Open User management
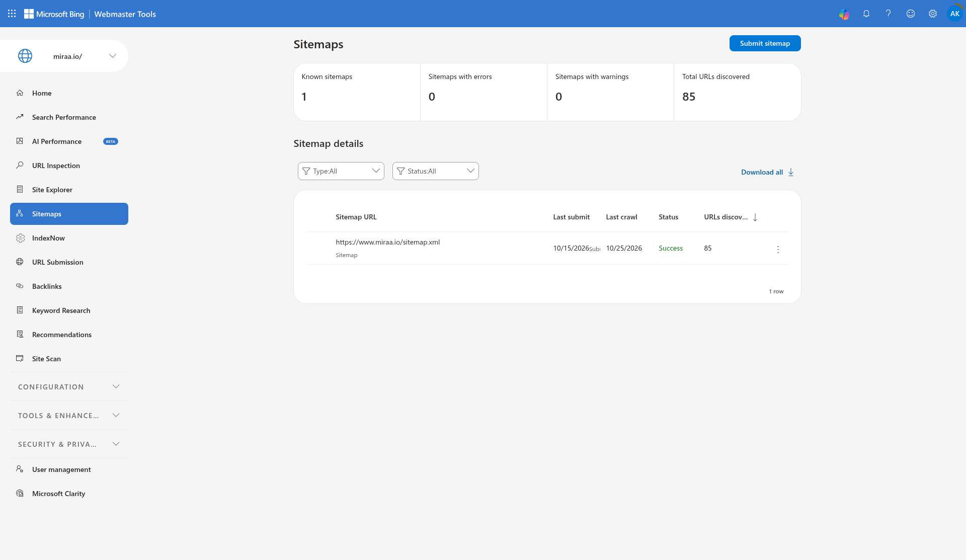 [x=69, y=469]
